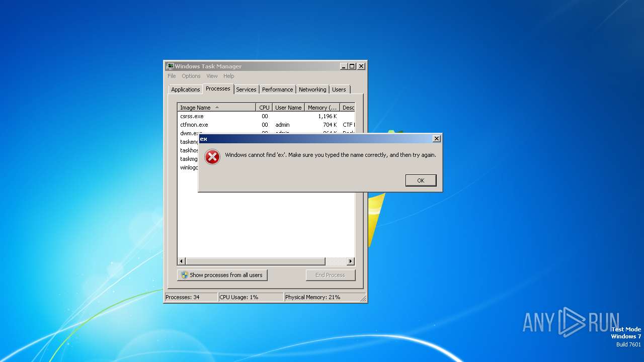Click OK in the error dialog
The height and width of the screenshot is (362, 644).
coord(421,180)
